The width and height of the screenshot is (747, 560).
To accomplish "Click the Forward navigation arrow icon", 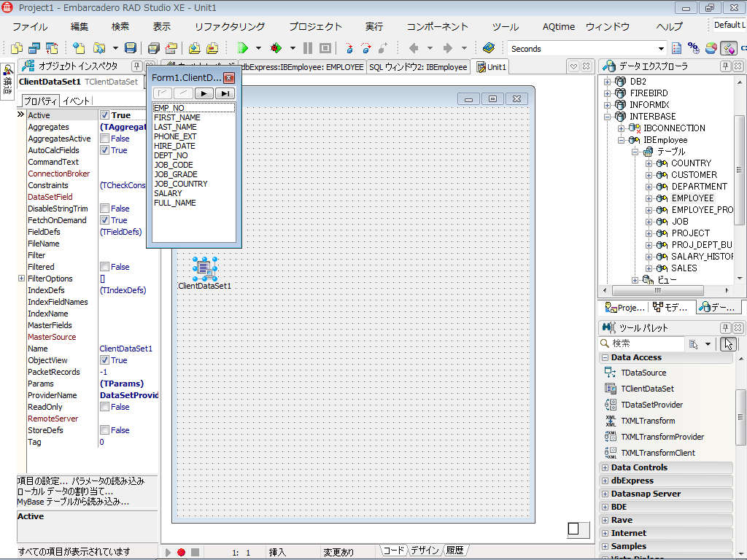I will click(447, 48).
